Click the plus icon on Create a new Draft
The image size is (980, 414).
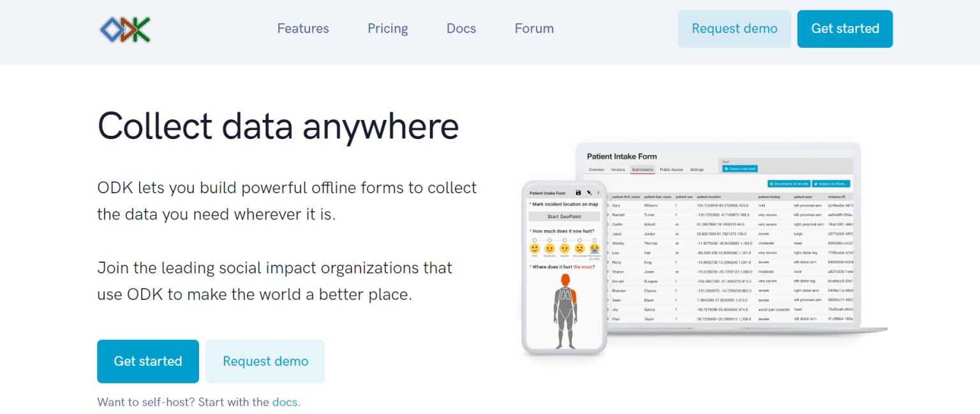pyautogui.click(x=726, y=169)
